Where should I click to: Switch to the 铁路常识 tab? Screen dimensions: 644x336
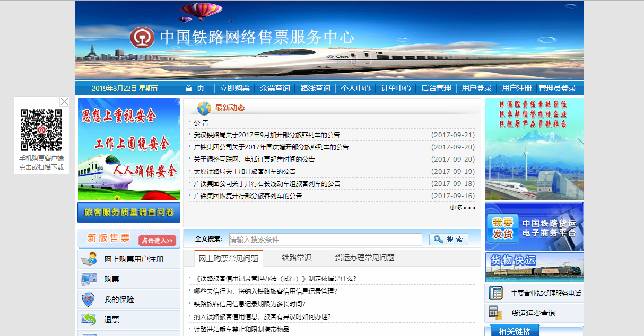coord(297,258)
